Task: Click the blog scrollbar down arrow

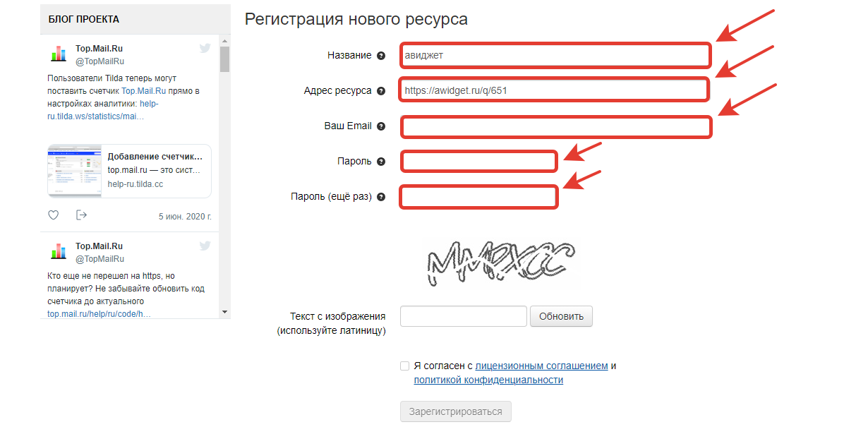Action: [224, 311]
